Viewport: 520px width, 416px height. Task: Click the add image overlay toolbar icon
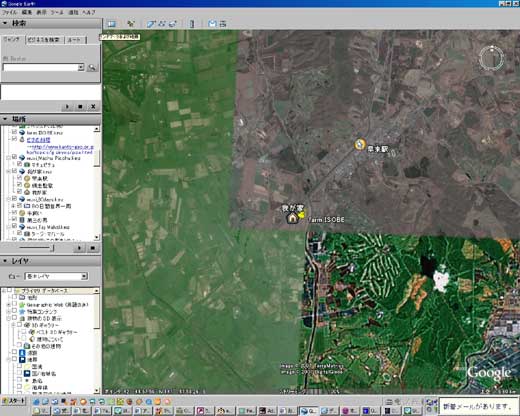point(173,24)
